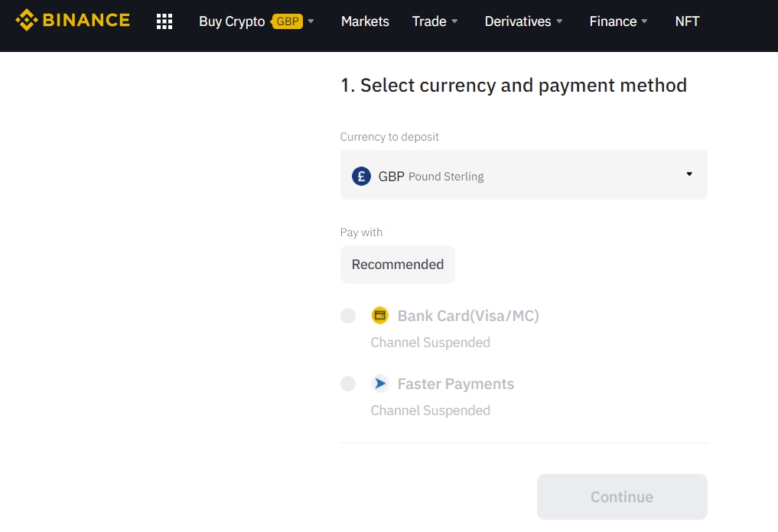Expand the Buy Crypto dropdown arrow

(311, 21)
